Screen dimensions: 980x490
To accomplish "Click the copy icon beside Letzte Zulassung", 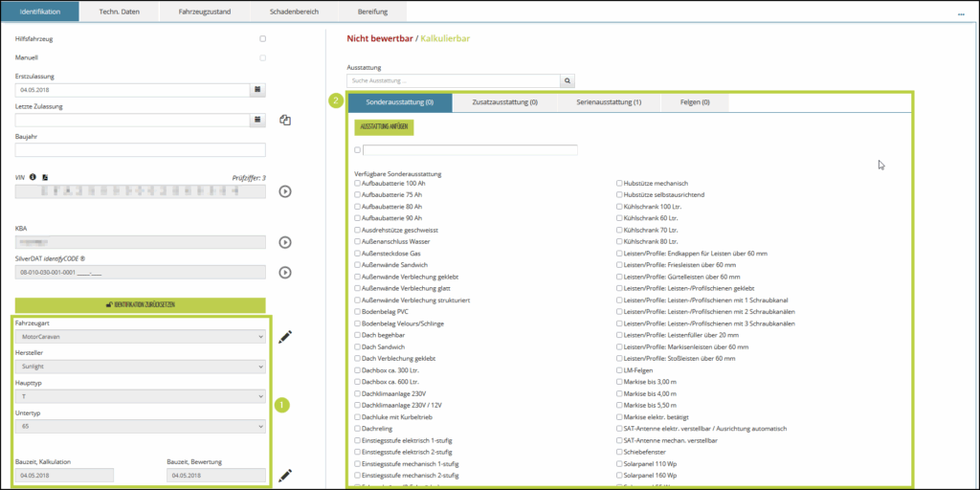I will (x=284, y=121).
